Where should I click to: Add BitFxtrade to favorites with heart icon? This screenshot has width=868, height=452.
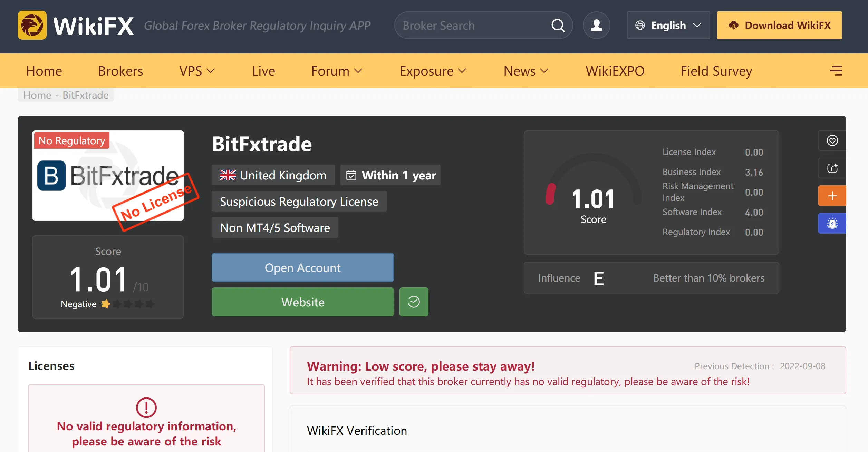[832, 140]
